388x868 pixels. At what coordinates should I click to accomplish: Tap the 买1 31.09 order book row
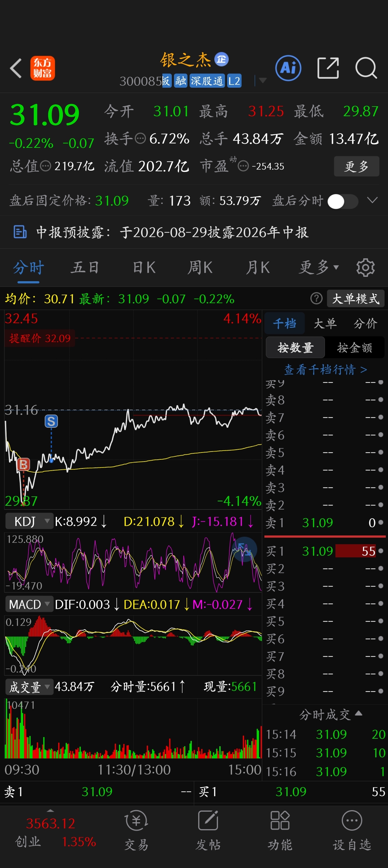(x=325, y=551)
